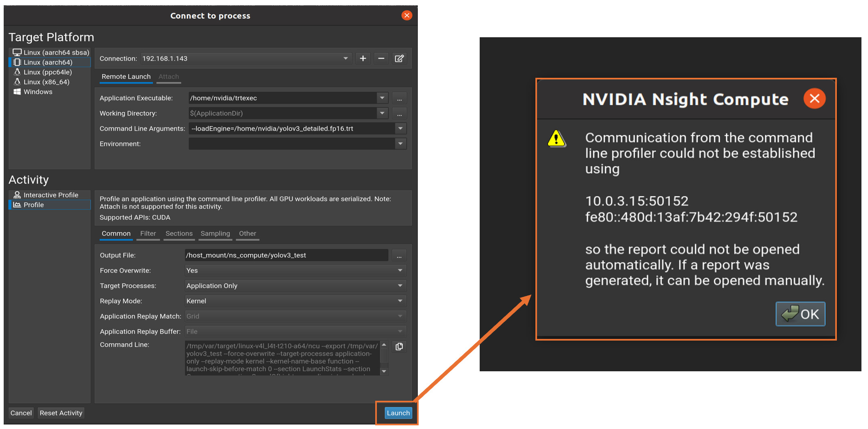
Task: Switch to the Sampling tab
Action: [x=215, y=233]
